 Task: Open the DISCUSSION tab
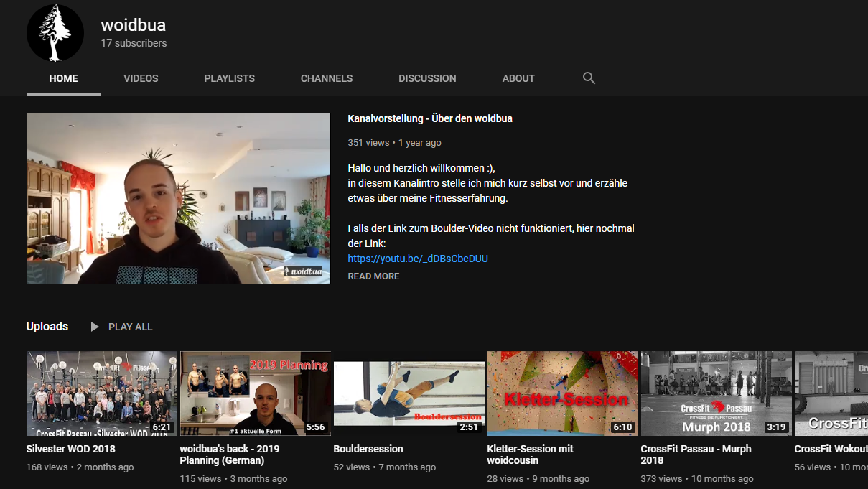click(x=427, y=78)
